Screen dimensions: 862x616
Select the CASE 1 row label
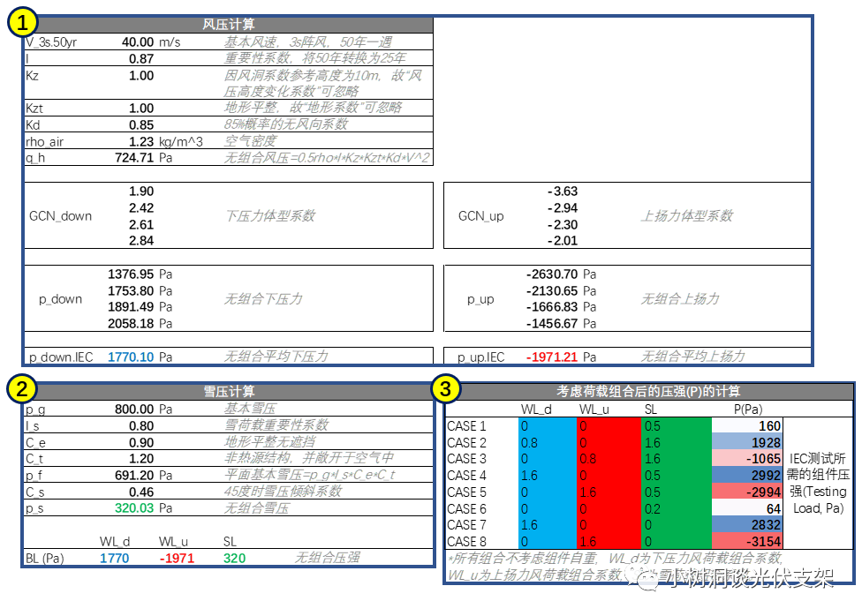pos(466,426)
